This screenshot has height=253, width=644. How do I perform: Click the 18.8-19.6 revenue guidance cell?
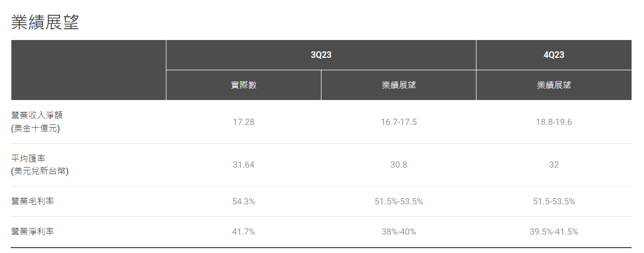tap(554, 122)
